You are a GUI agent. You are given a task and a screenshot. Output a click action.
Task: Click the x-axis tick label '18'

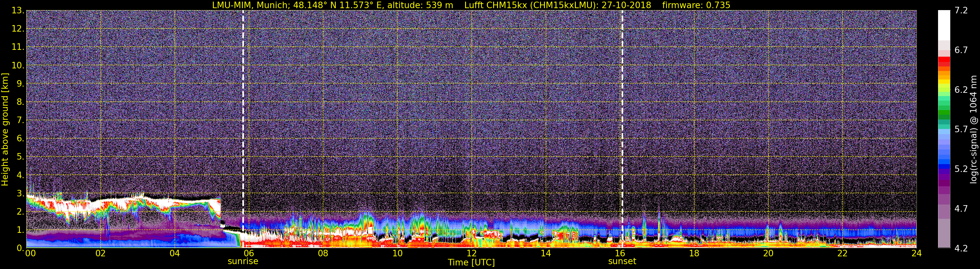click(x=694, y=253)
